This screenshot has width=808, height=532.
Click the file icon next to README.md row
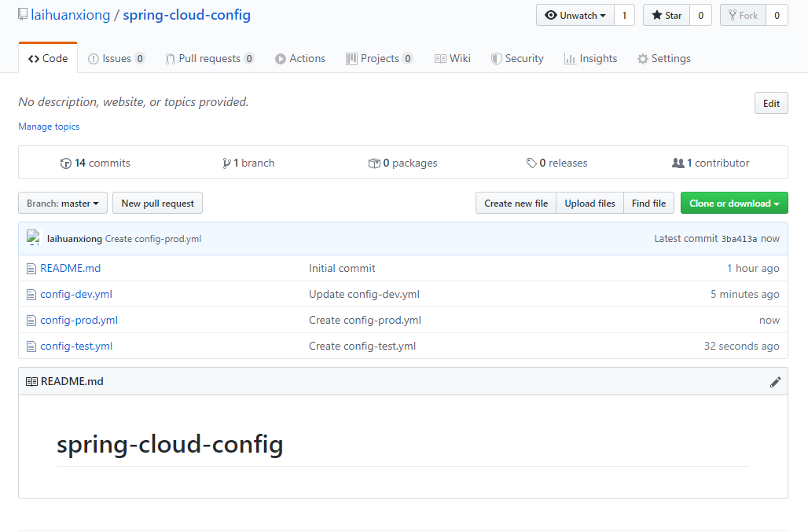click(31, 269)
